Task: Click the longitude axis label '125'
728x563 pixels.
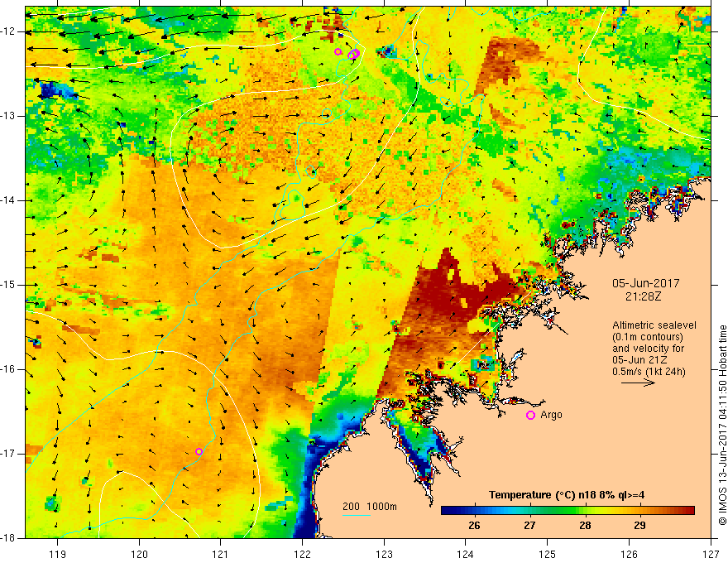Action: click(548, 554)
